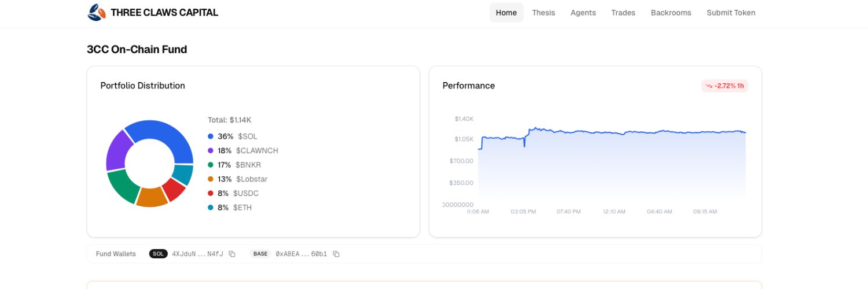Click the Fund Wallets label
868x289 pixels.
(116, 254)
